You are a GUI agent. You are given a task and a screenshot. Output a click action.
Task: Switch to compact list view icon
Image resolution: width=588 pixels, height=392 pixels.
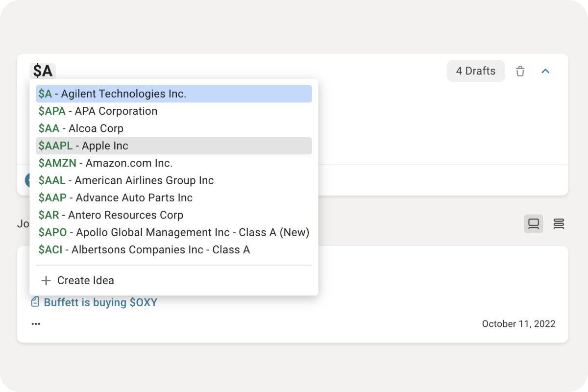coord(559,224)
